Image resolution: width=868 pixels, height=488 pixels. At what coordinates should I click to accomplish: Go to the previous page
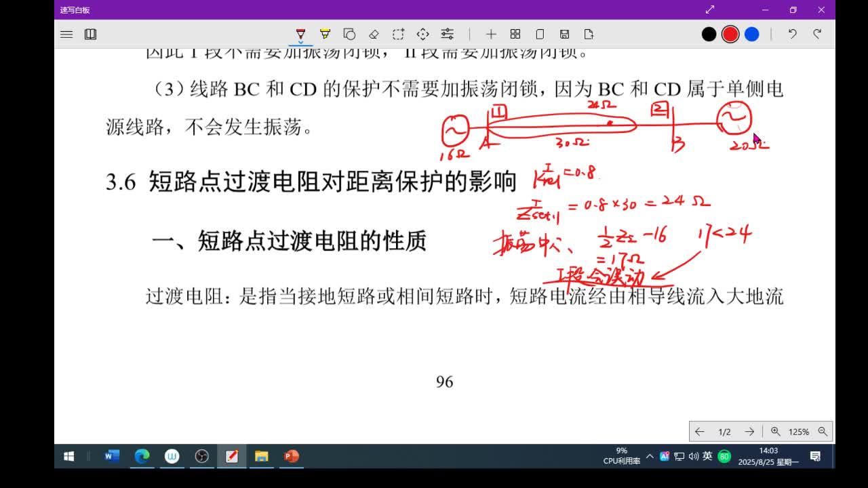(x=700, y=432)
